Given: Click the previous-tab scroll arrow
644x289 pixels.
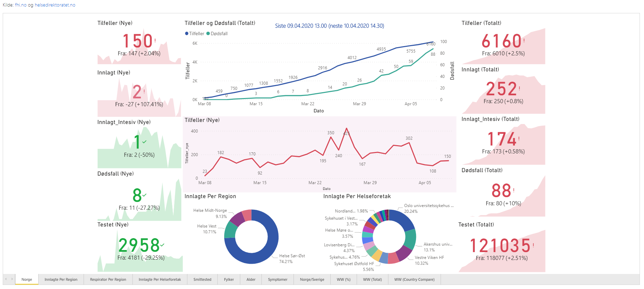Looking at the screenshot, I should point(6,279).
